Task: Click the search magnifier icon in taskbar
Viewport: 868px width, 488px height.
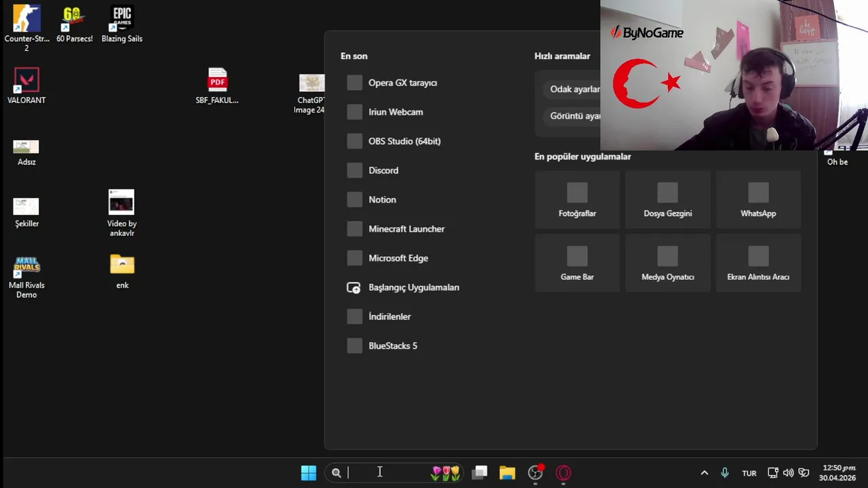Action: click(x=336, y=473)
